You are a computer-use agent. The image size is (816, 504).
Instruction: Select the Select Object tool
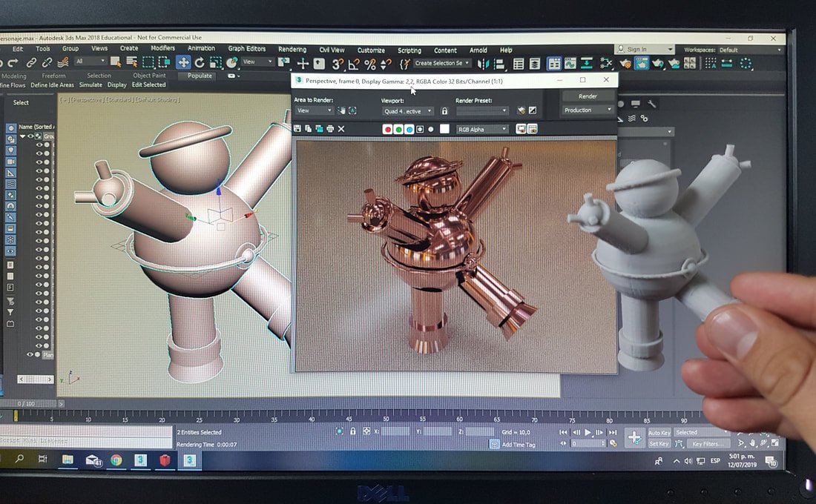(x=116, y=62)
